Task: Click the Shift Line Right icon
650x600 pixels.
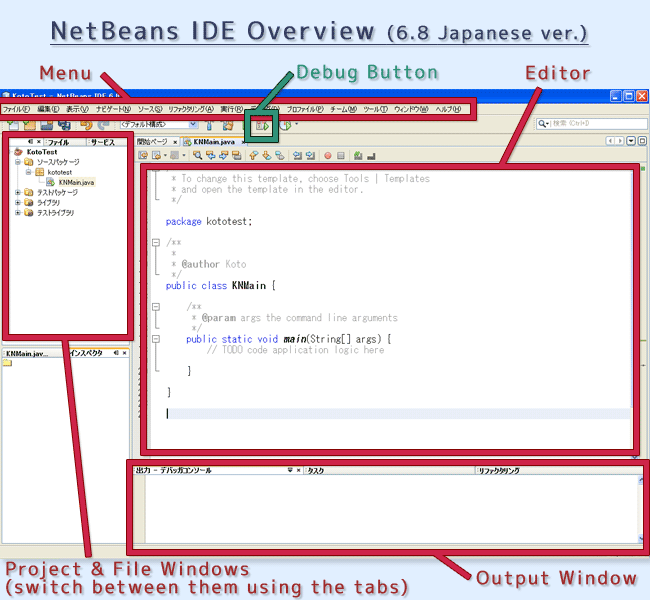Action: pos(310,155)
